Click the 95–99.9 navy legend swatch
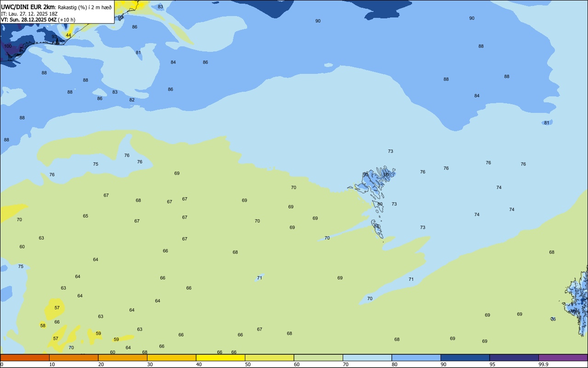The image size is (588, 368). (x=514, y=357)
